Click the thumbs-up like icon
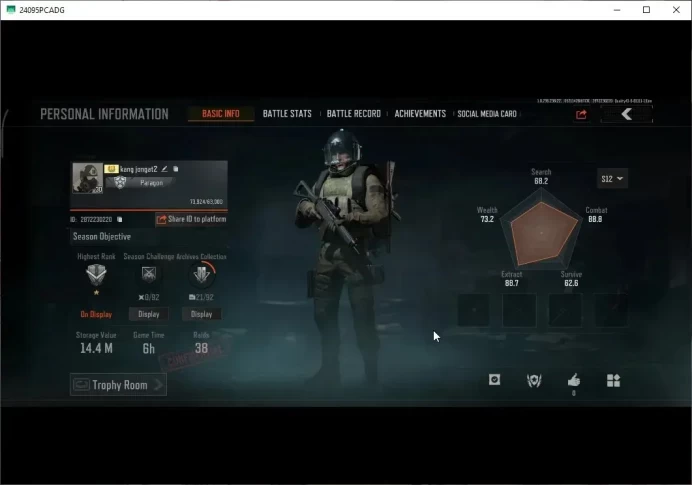 point(574,380)
